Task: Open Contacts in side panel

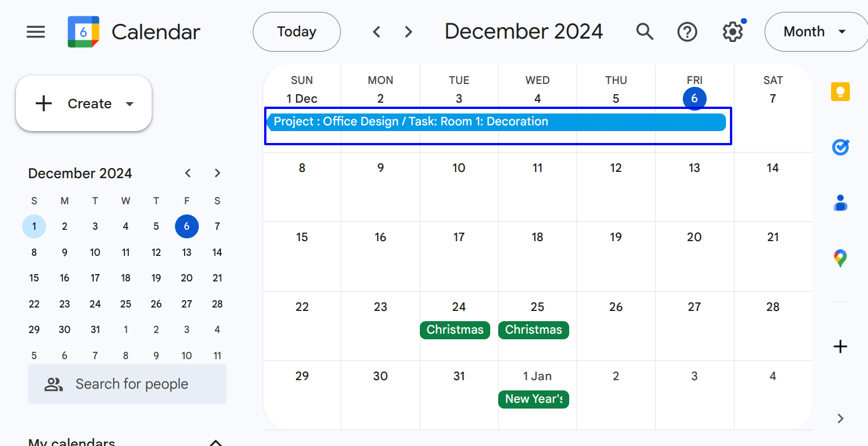Action: point(840,203)
